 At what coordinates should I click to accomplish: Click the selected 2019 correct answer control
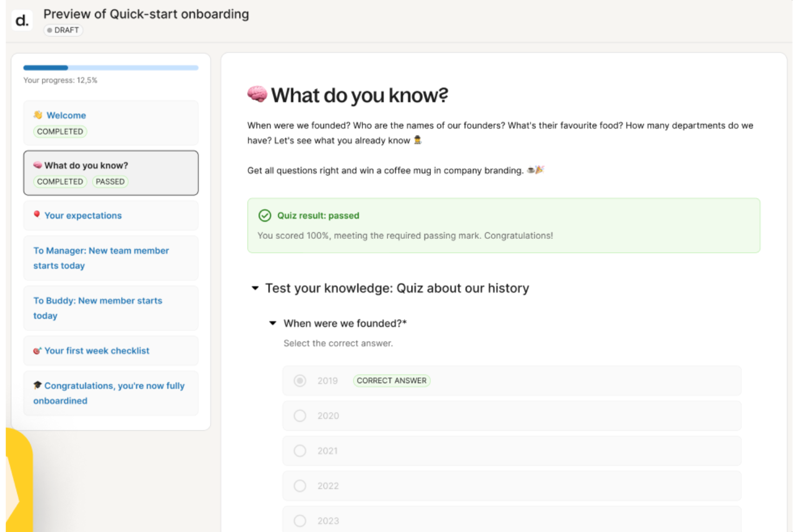click(x=300, y=381)
